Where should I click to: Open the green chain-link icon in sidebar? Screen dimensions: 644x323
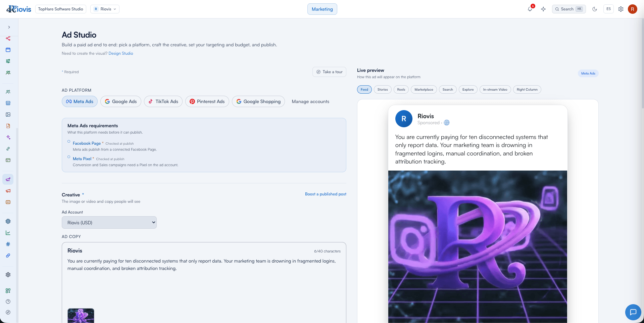pos(8,149)
